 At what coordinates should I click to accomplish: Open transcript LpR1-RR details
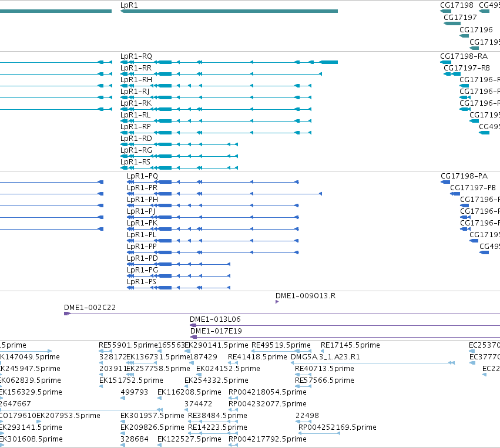136,68
